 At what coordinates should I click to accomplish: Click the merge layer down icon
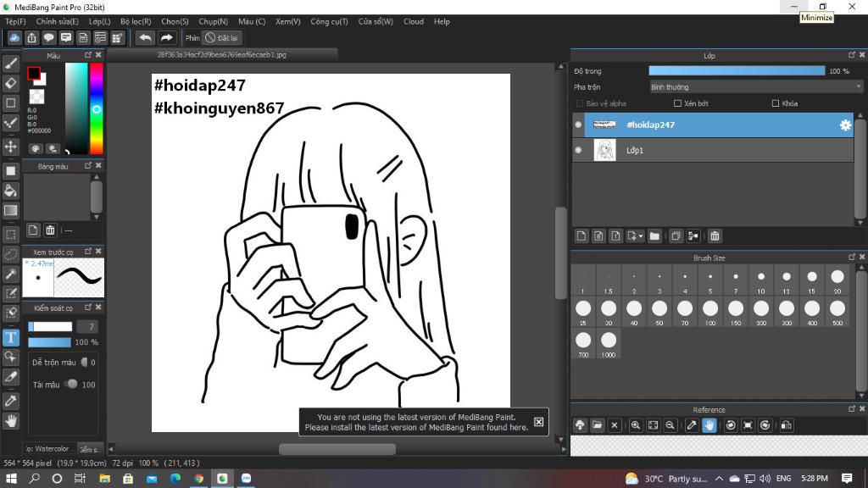tap(693, 236)
